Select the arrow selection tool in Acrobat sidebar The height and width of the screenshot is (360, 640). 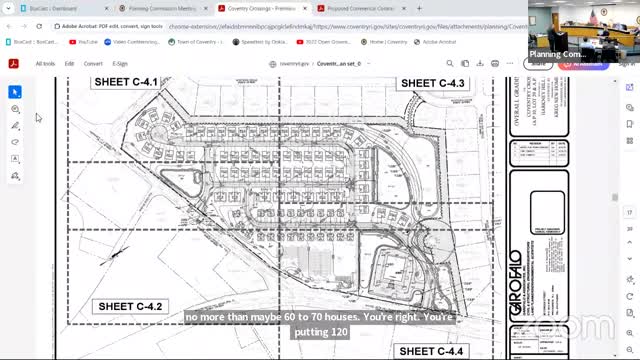coord(15,92)
